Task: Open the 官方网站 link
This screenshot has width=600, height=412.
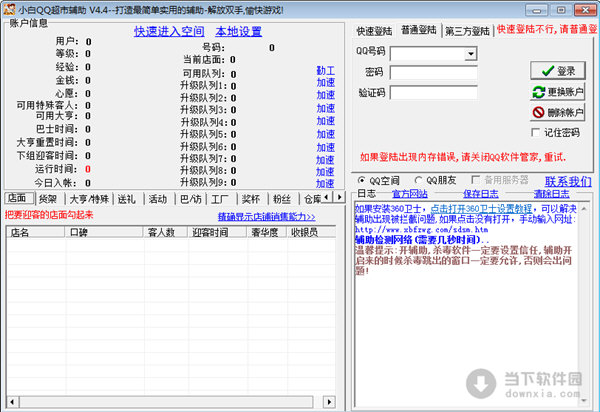Action: pyautogui.click(x=410, y=194)
